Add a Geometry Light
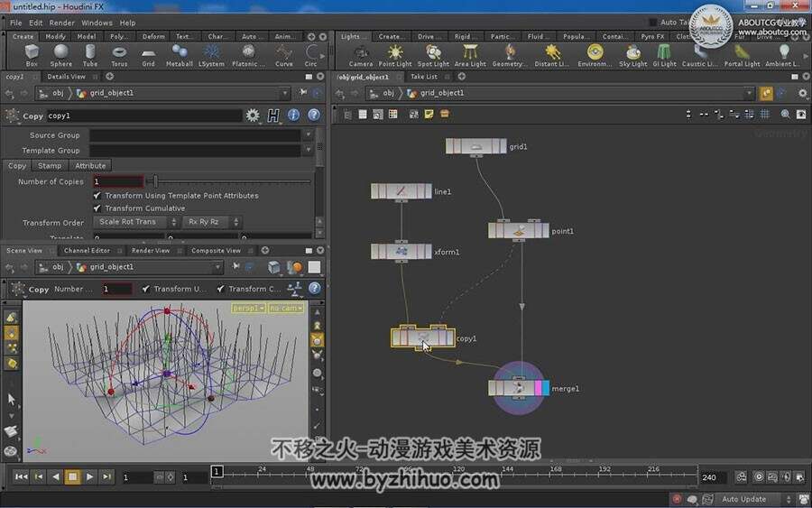812x508 pixels. (510, 55)
